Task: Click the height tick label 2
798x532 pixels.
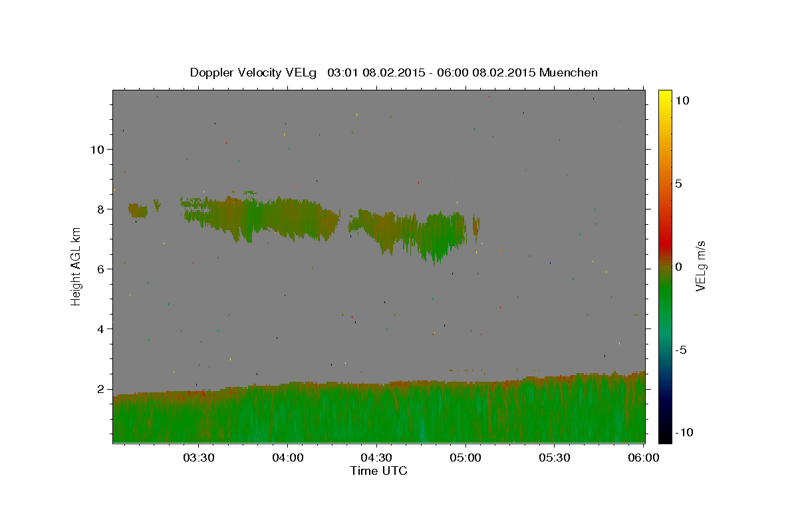Action: click(x=100, y=389)
